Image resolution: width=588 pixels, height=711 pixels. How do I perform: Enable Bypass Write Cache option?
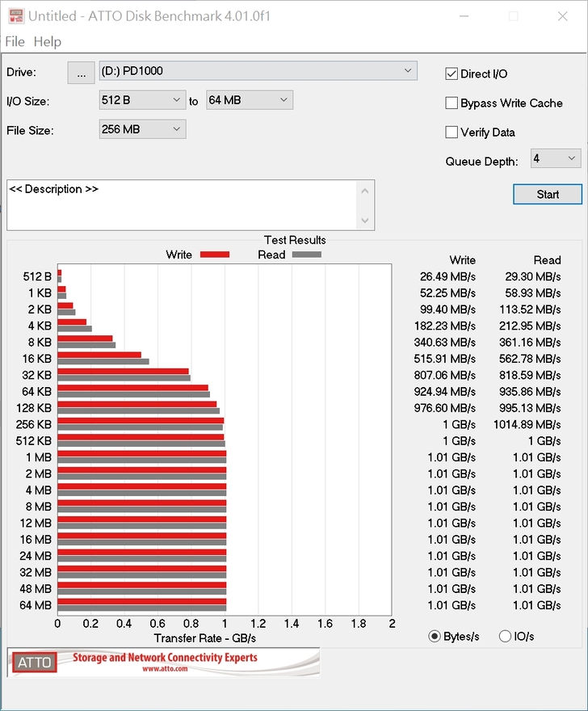(x=452, y=103)
